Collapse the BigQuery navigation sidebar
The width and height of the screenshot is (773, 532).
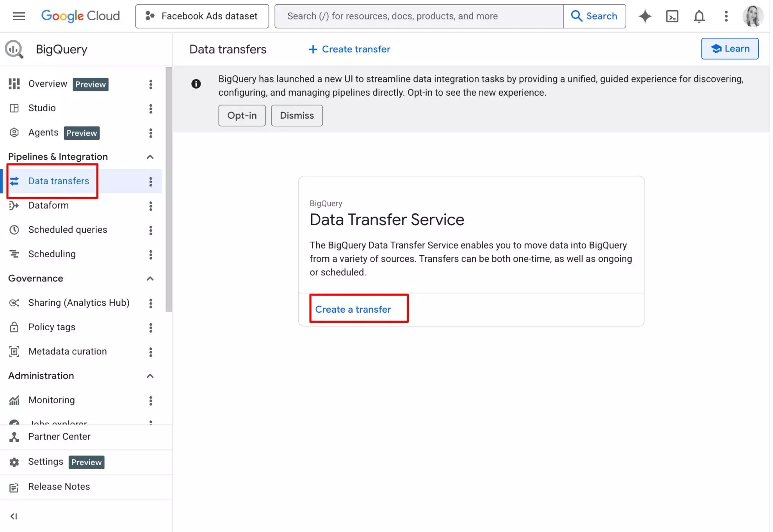click(14, 516)
